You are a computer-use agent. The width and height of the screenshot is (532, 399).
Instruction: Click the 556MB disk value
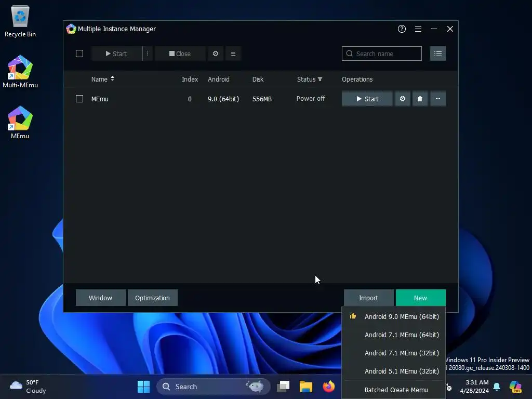click(262, 99)
